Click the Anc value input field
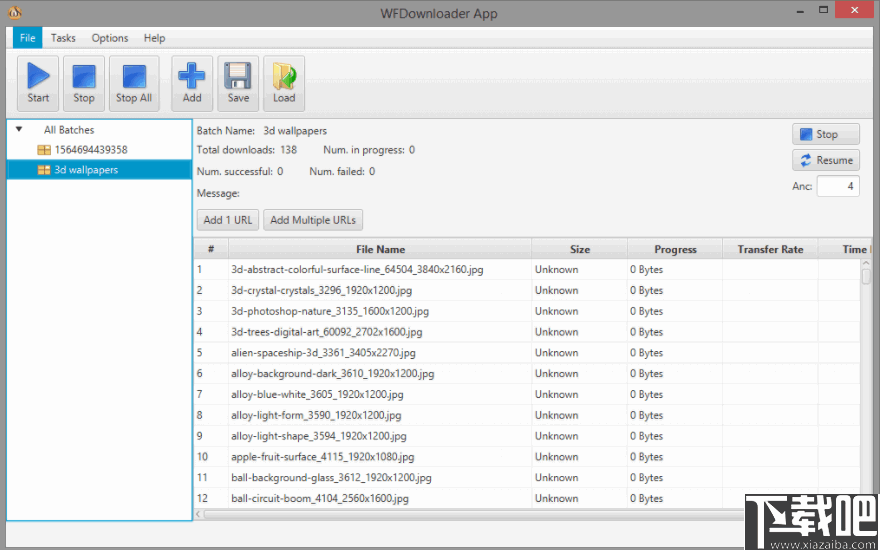 click(x=838, y=186)
